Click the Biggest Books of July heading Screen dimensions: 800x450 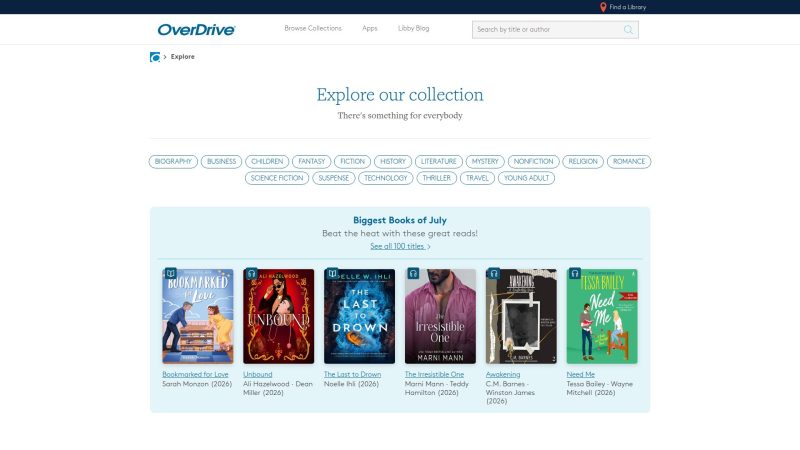tap(400, 220)
